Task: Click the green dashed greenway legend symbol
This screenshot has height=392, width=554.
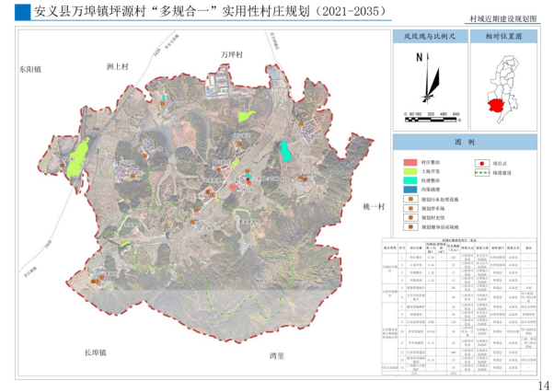Action: [480, 171]
